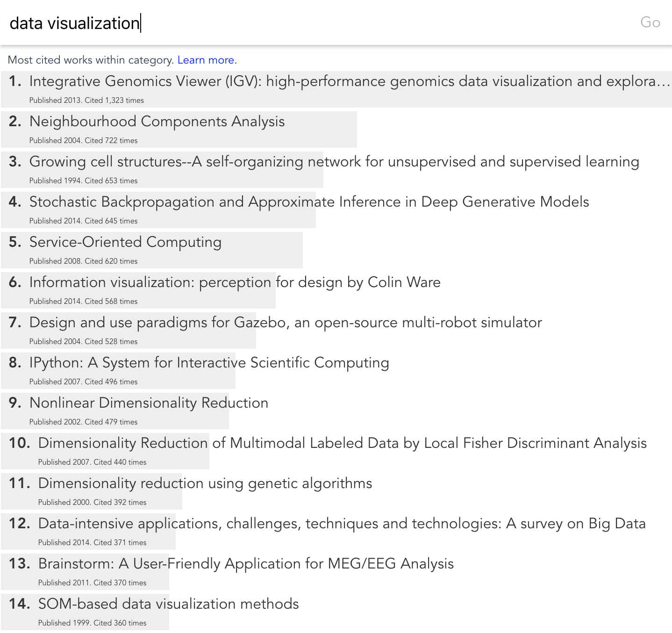Select 'IPython: A System for Interactive Scientific Computing'
672x633 pixels.
pyautogui.click(x=209, y=363)
